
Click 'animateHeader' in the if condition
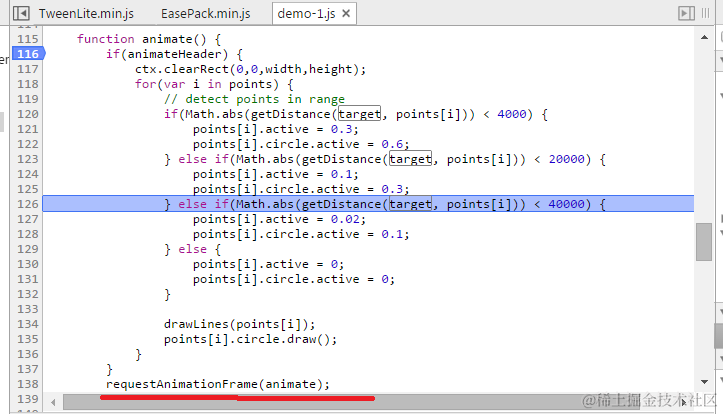174,54
